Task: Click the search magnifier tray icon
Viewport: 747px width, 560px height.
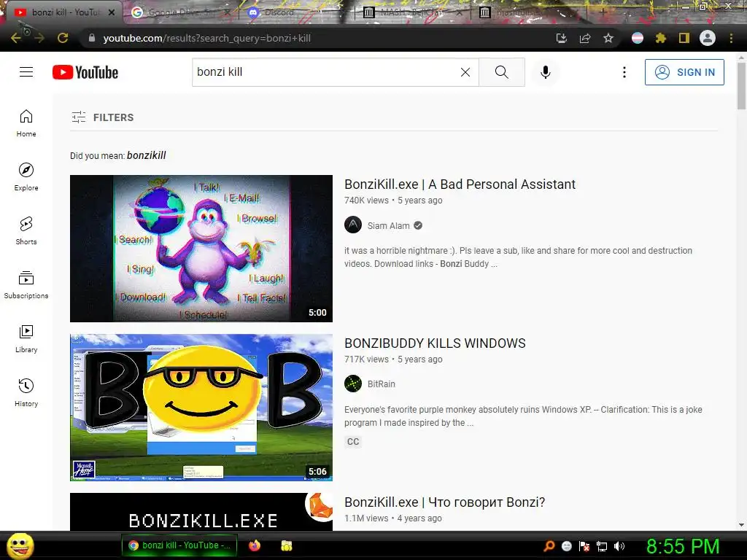Action: tap(549, 546)
